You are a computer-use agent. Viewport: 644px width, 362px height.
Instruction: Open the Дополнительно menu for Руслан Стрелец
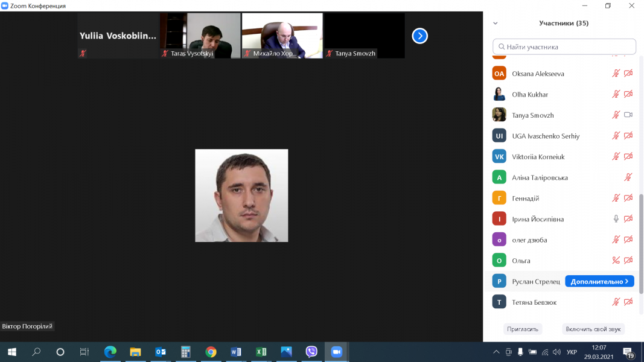[599, 281]
